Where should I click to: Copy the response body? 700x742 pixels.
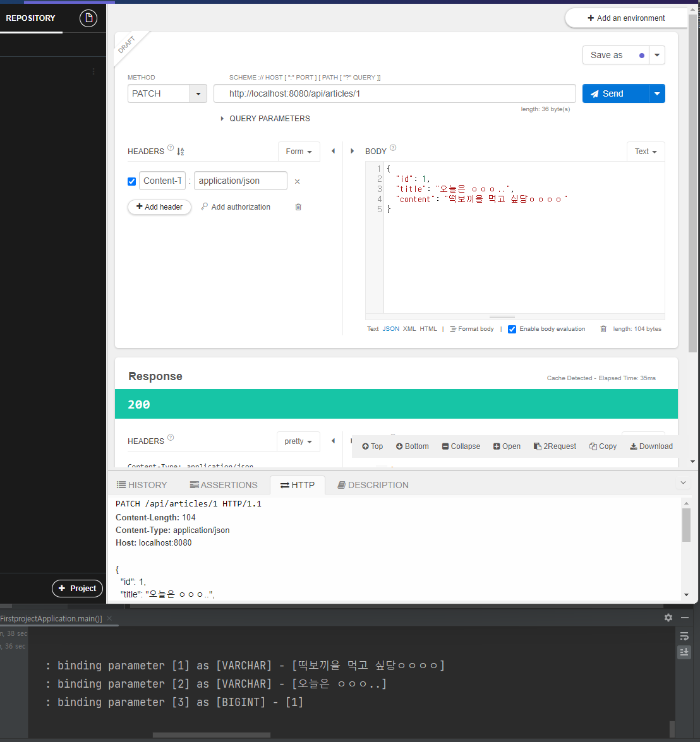603,446
